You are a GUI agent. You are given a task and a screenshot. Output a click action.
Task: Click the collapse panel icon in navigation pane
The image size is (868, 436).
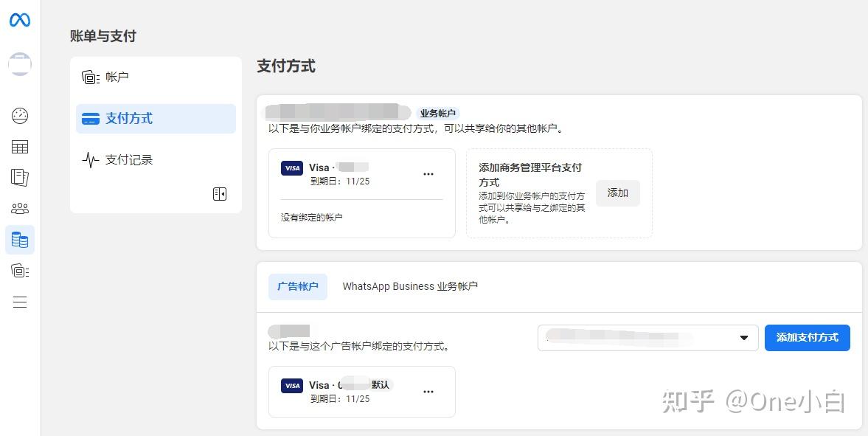pyautogui.click(x=219, y=193)
